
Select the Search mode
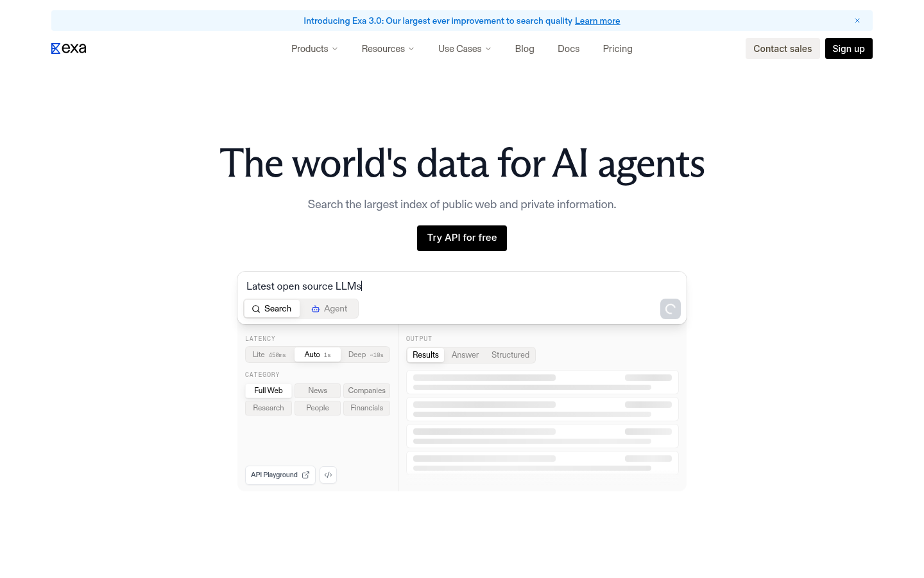click(x=272, y=309)
